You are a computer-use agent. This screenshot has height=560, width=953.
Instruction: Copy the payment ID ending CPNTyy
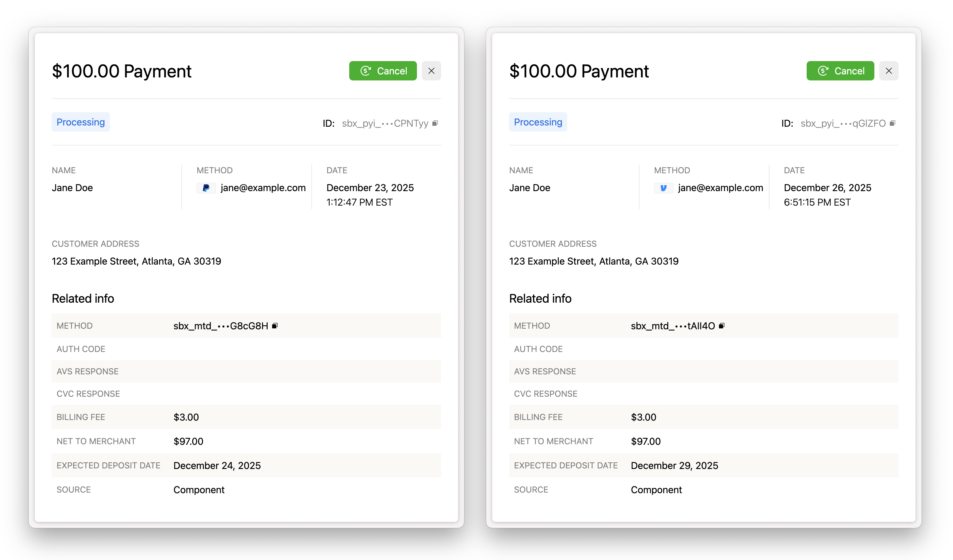click(435, 123)
